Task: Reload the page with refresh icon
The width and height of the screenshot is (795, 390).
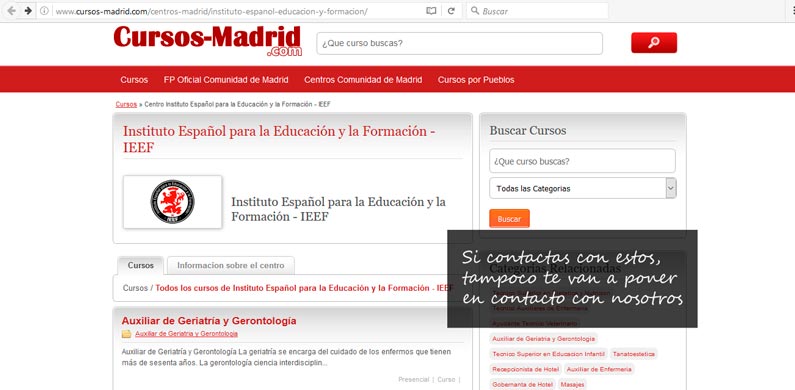Action: pyautogui.click(x=451, y=11)
